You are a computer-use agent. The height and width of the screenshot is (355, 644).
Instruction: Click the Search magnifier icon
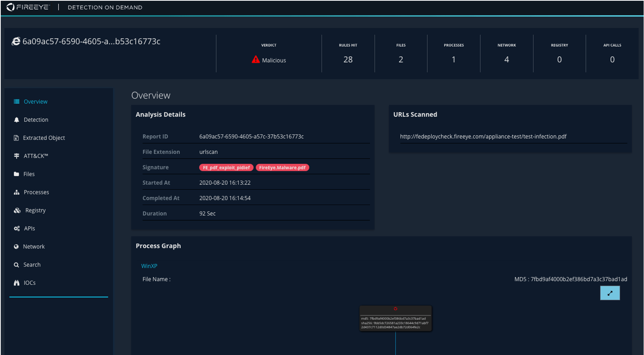pos(16,265)
